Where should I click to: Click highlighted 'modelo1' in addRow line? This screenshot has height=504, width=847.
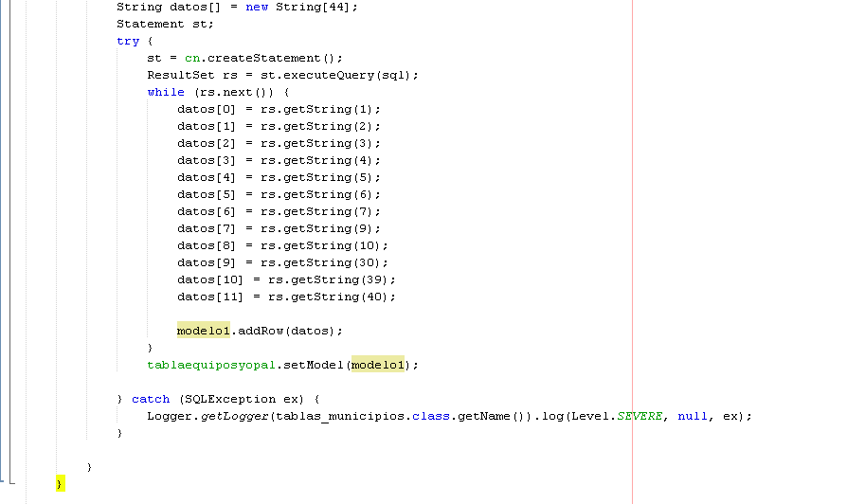click(x=204, y=331)
